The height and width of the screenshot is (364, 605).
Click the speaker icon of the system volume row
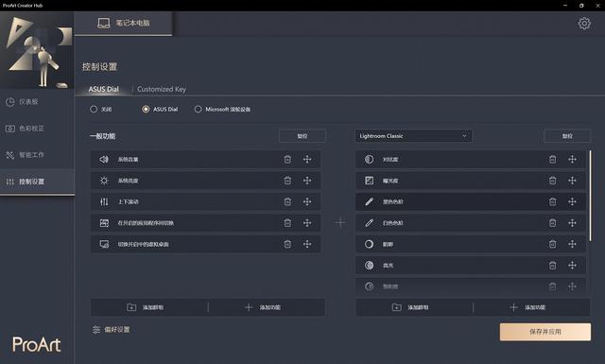pyautogui.click(x=104, y=159)
